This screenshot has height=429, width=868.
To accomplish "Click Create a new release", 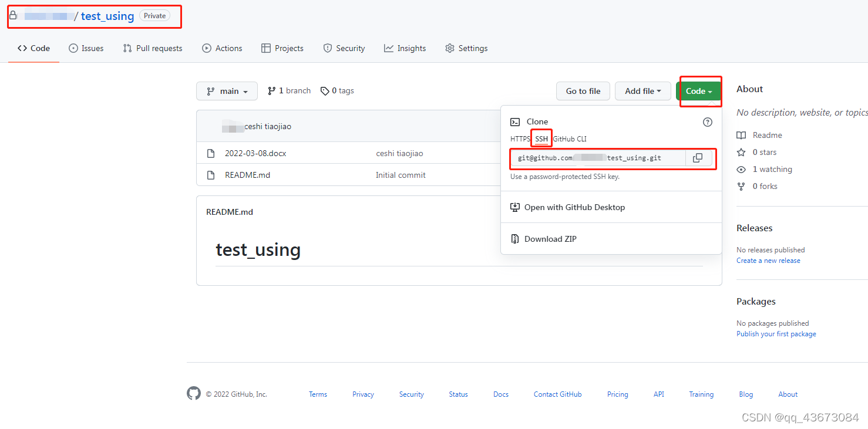I will tap(768, 261).
